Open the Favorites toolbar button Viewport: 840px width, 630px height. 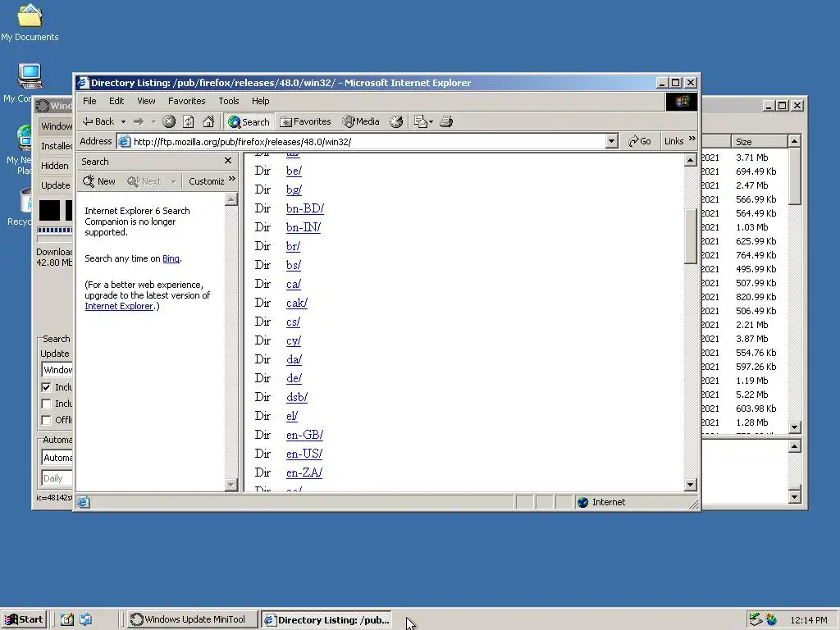[x=305, y=121]
